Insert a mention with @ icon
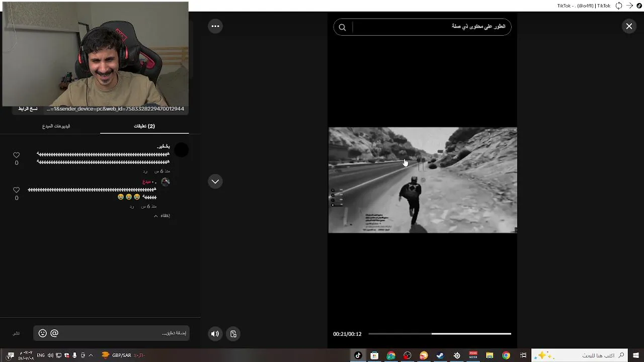This screenshot has width=644, height=362. tap(54, 333)
